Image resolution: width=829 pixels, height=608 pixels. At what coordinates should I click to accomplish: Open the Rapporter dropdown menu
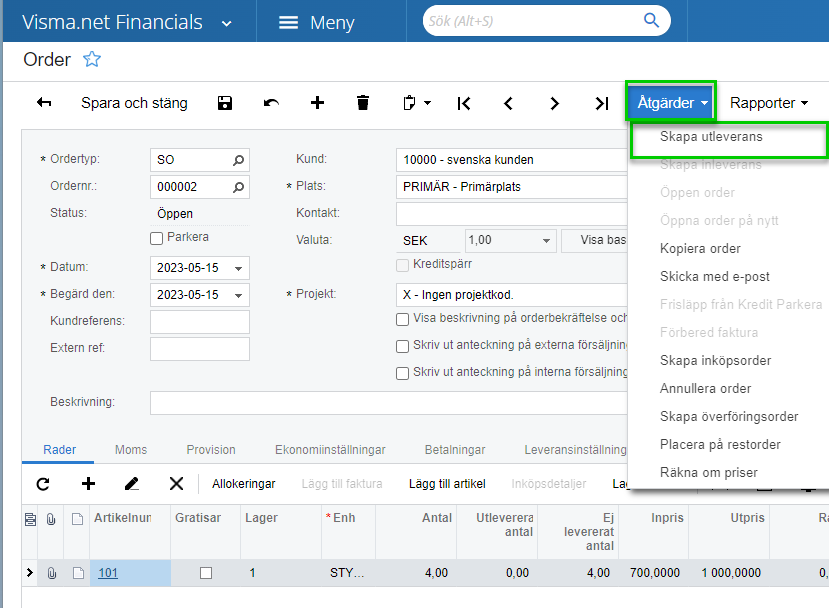click(x=769, y=103)
